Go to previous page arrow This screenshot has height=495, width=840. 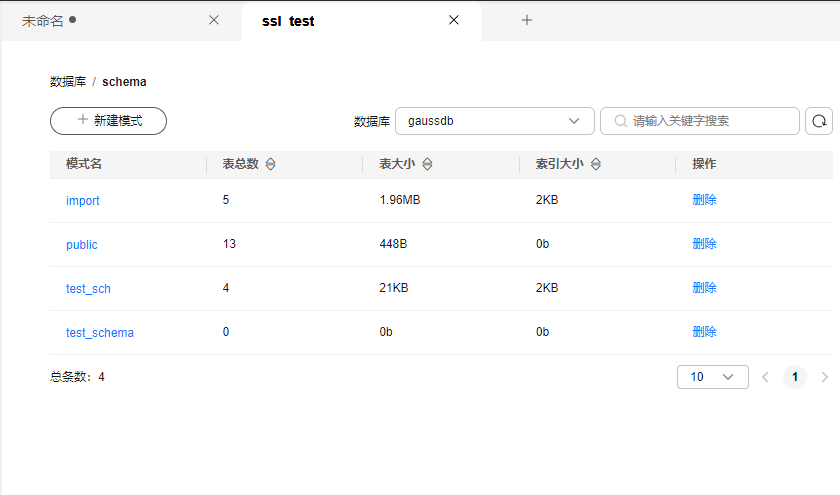pos(765,377)
